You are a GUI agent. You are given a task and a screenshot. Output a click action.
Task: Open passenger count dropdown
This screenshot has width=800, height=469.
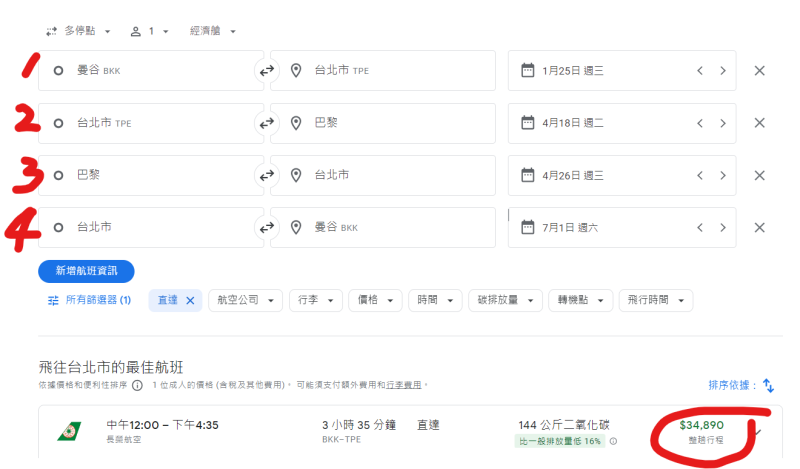coord(150,31)
